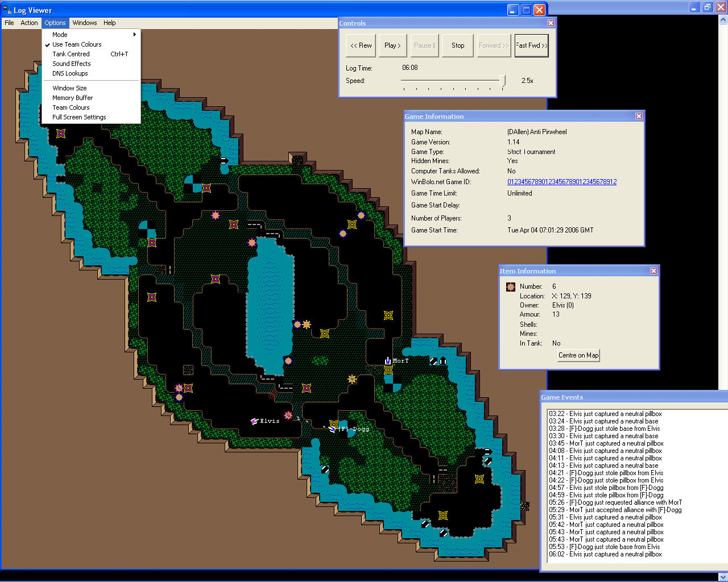Click [F]-Dogg's tank icon on map
The width and height of the screenshot is (728, 582).
pyautogui.click(x=332, y=429)
